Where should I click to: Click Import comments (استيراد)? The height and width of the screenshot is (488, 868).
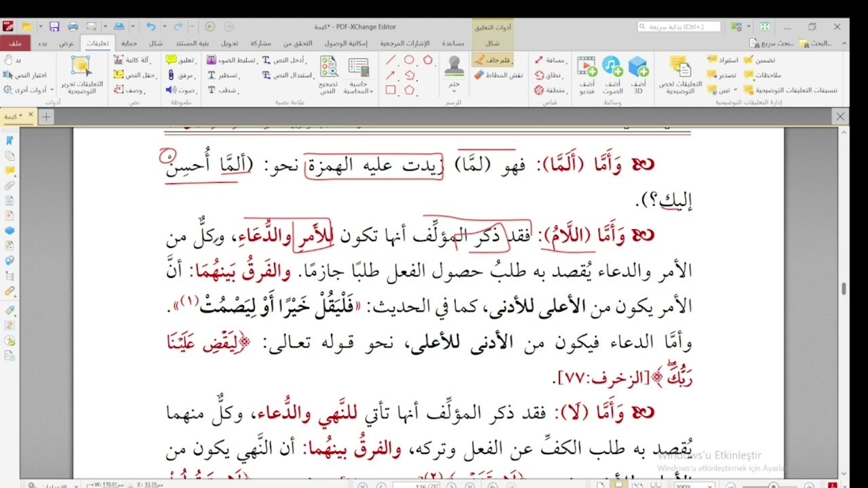[722, 60]
